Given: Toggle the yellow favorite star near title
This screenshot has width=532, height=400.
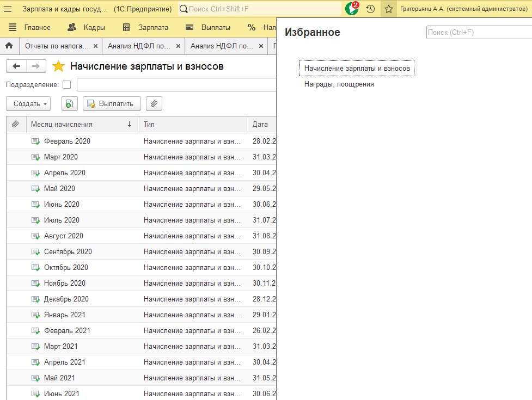Looking at the screenshot, I should coord(58,66).
